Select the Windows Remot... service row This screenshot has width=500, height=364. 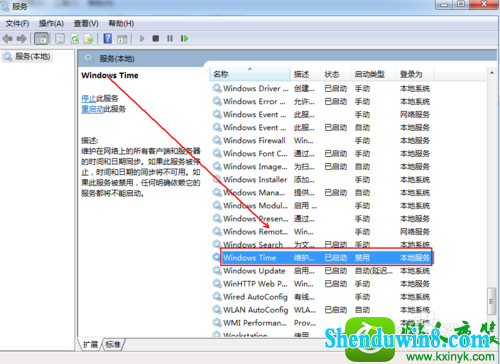[321, 232]
